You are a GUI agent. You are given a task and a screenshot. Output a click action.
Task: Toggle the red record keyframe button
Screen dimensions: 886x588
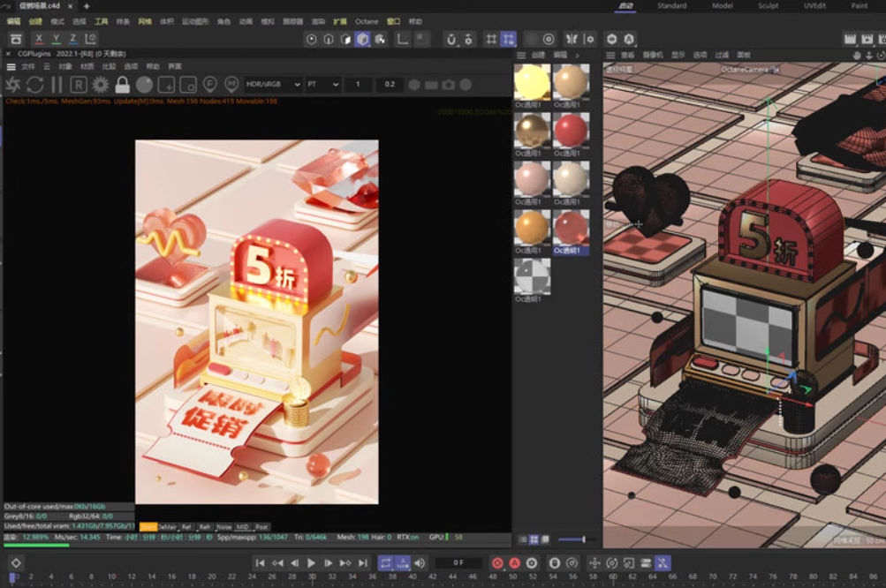[x=496, y=562]
